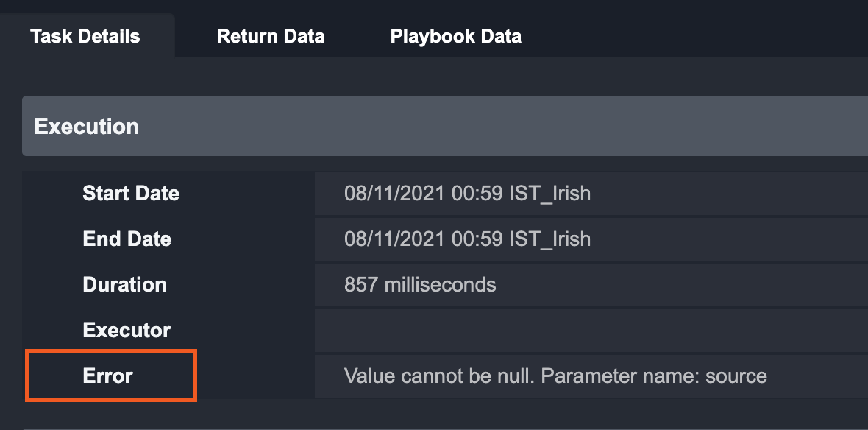This screenshot has height=430, width=868.
Task: Open the Return Data tab
Action: [270, 36]
